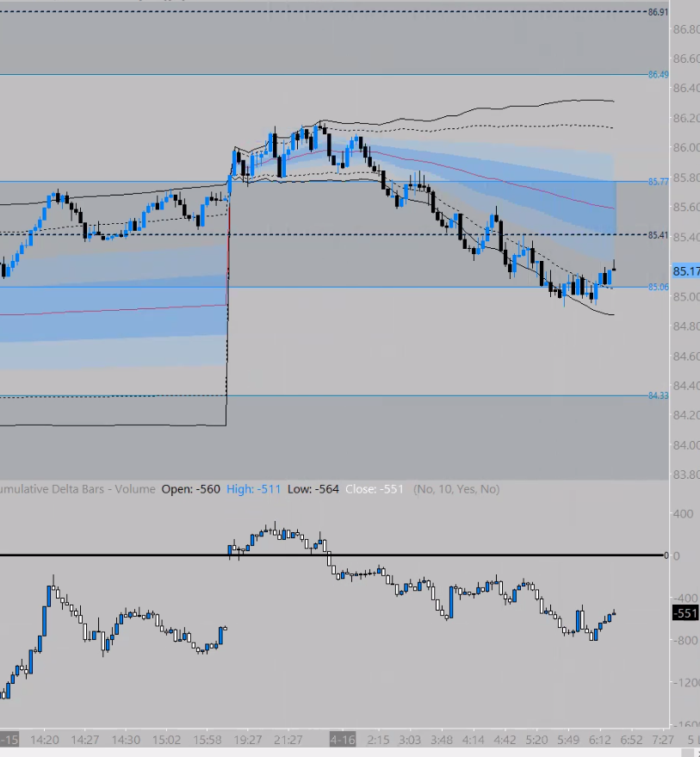Select the 4-16 date marker on time axis
Image resolution: width=700 pixels, height=757 pixels.
(x=343, y=740)
